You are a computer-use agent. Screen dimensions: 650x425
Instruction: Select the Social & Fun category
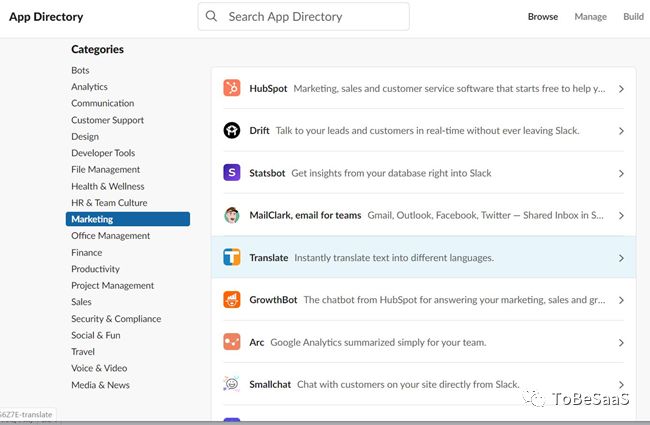pos(96,335)
